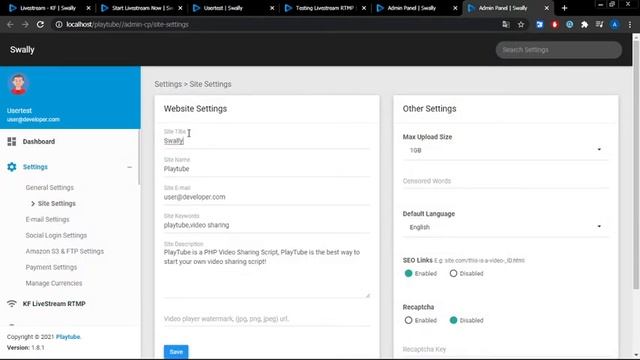Focus the Search Settings box
640x360 pixels.
[558, 50]
